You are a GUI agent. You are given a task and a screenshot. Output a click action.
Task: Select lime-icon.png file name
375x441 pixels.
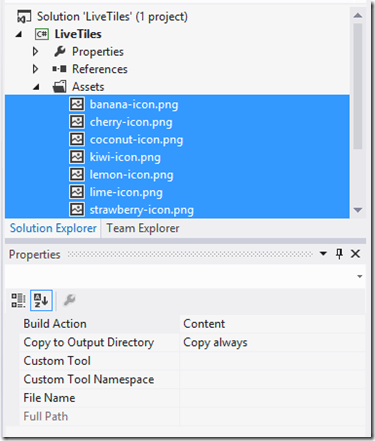pyautogui.click(x=126, y=193)
